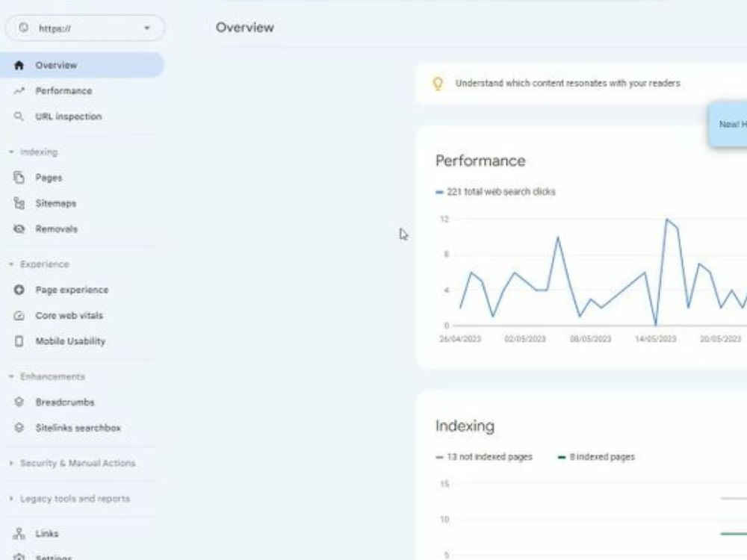Click the Pages document icon
Screen dimensions: 747x560
click(19, 178)
